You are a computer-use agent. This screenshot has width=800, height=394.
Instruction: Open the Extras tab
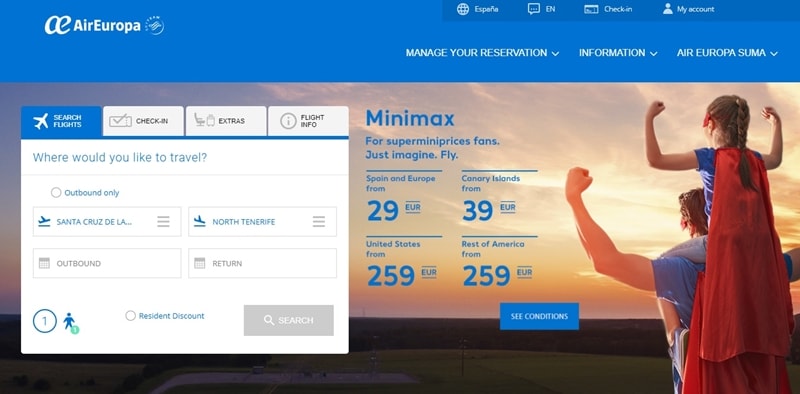tap(226, 121)
